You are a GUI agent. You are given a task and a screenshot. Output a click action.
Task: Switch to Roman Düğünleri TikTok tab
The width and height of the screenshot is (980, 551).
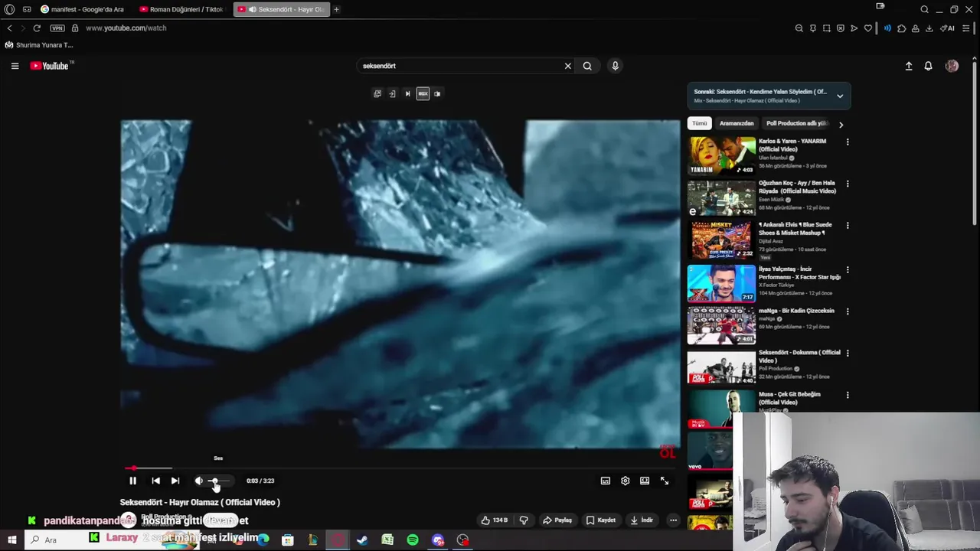(x=182, y=9)
